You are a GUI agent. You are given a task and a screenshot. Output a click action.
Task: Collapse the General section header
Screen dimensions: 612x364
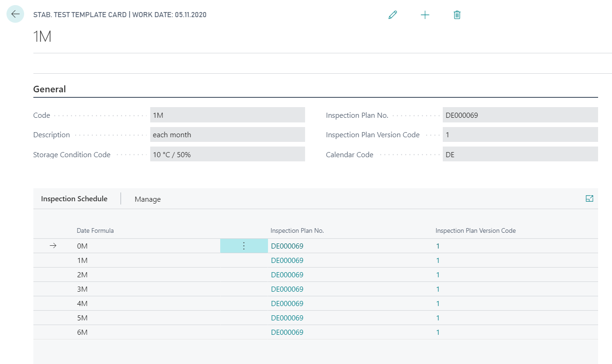click(50, 89)
